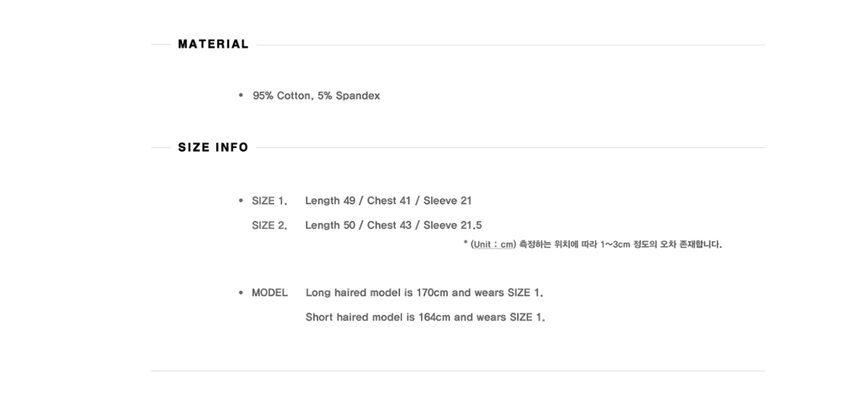Click the bottom horizontal divider line
868x405 pixels.
pos(458,371)
